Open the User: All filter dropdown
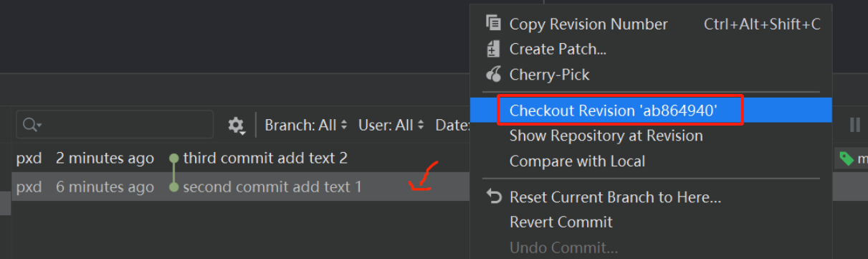The width and height of the screenshot is (868, 259). click(391, 125)
